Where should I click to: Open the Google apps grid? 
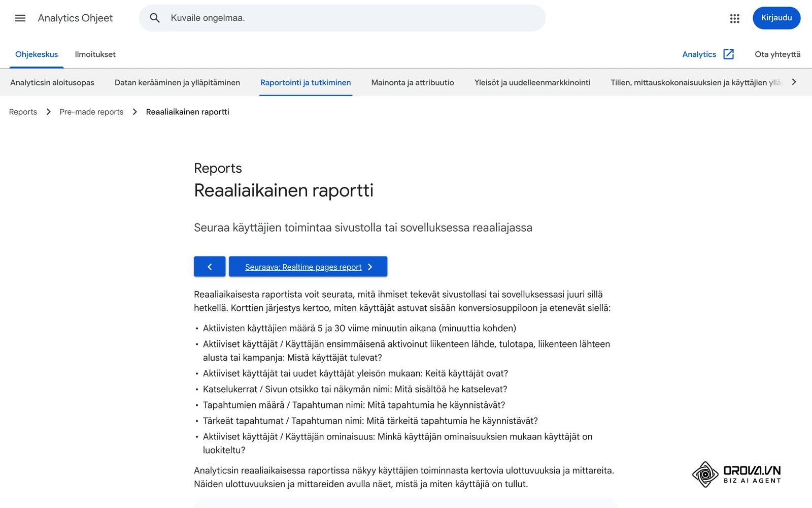tap(734, 18)
